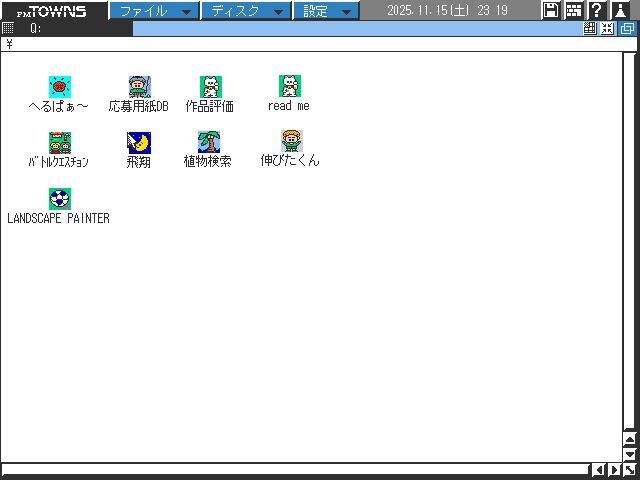Image resolution: width=640 pixels, height=480 pixels.
Task: Click the 作品評価 label text
Action: pos(210,106)
